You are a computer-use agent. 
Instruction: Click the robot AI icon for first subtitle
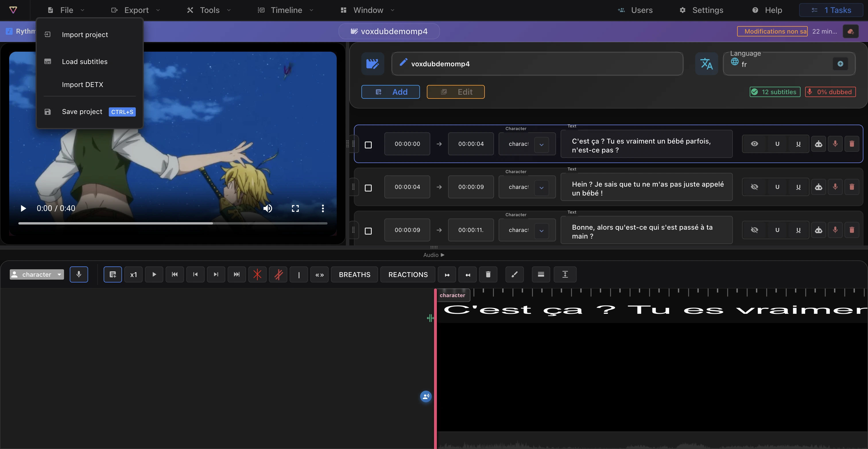tap(818, 144)
